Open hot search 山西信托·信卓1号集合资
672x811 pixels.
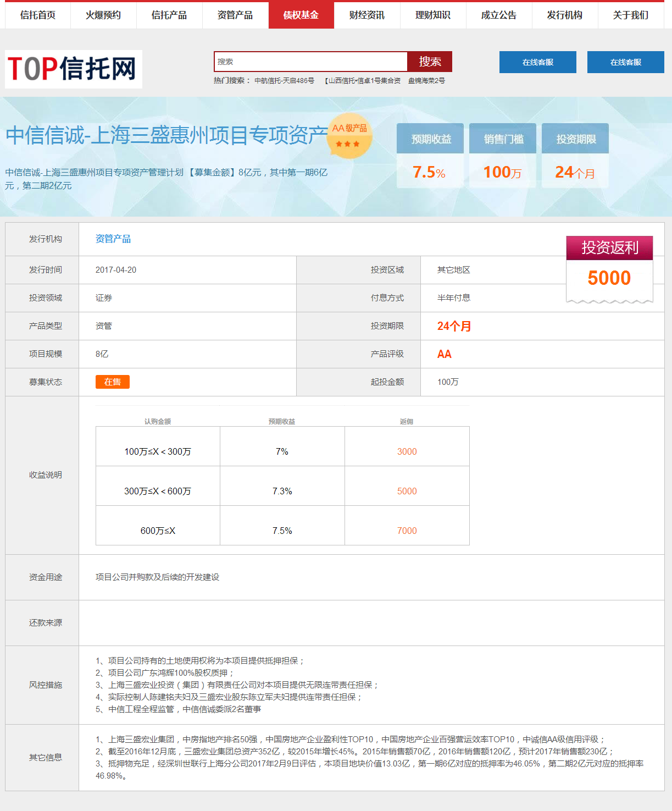point(362,81)
